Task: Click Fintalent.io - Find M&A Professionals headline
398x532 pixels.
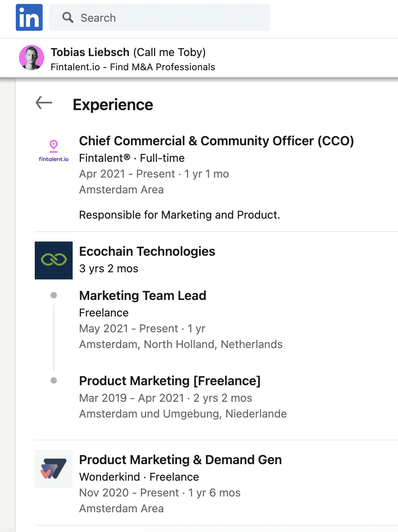Action: pos(133,67)
